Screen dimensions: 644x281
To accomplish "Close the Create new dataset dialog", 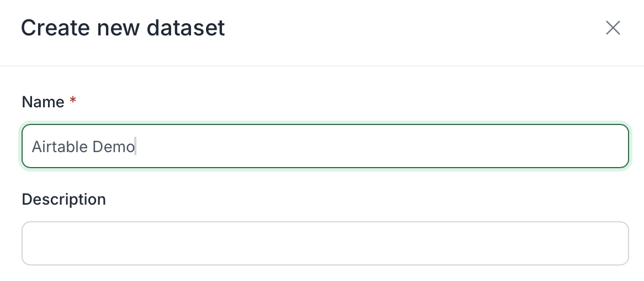I will (613, 28).
